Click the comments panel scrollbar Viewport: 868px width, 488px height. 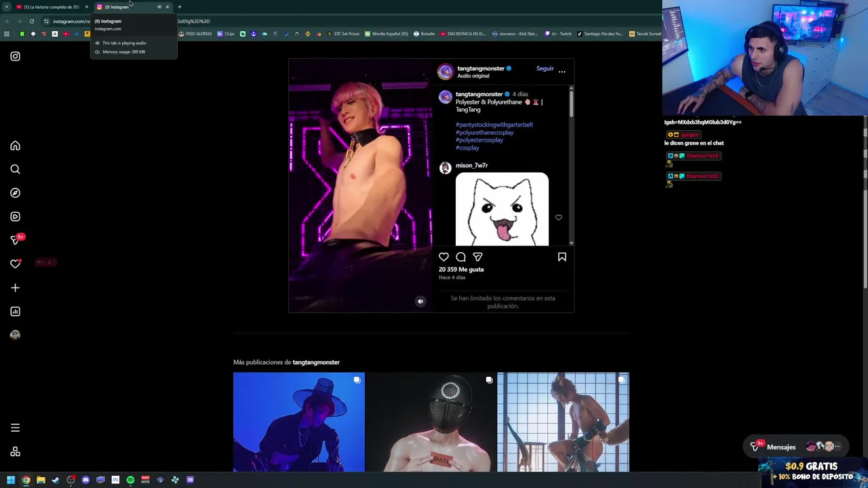[x=572, y=103]
